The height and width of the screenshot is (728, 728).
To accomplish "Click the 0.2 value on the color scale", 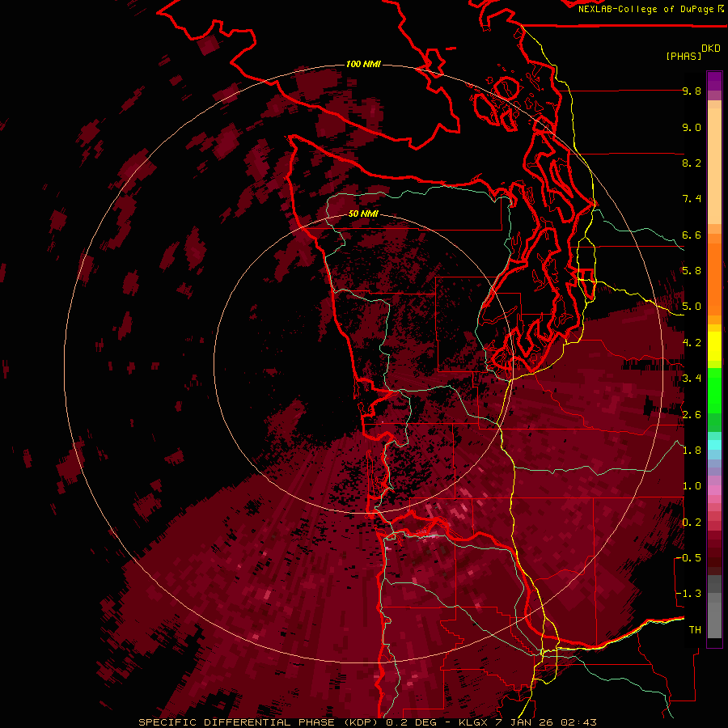I will tap(692, 523).
